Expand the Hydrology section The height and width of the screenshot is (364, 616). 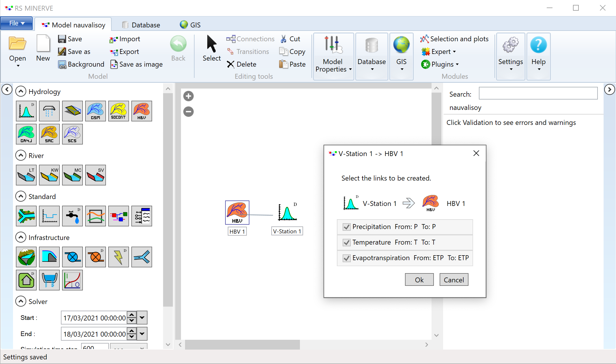(x=20, y=91)
